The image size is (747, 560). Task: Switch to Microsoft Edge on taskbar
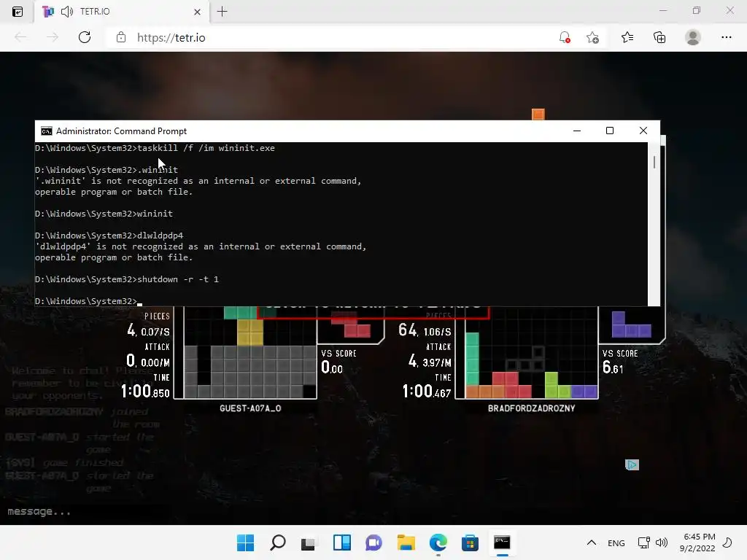(438, 542)
